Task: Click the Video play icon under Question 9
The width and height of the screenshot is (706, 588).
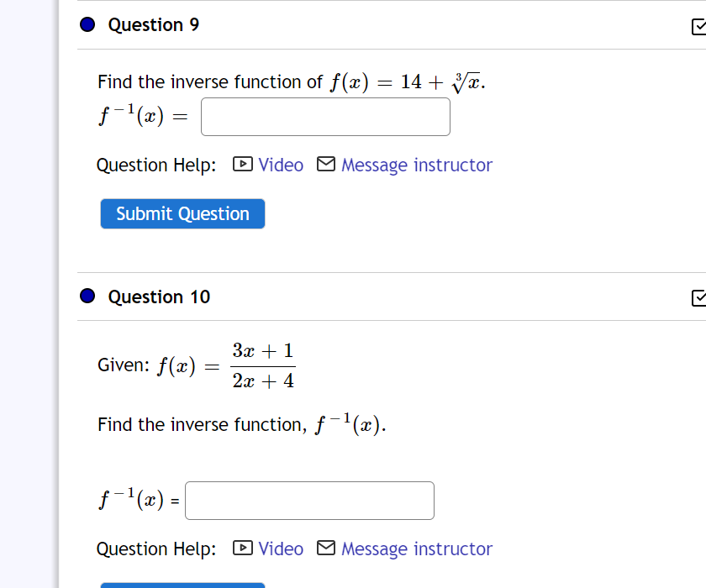Action: pos(242,165)
